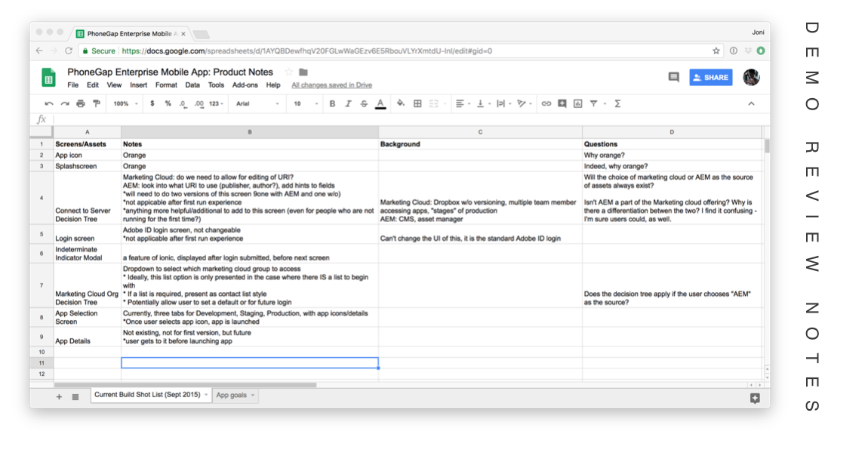Screen dimensions: 868x462
Task: Switch to App goals sheet tab
Action: click(232, 396)
